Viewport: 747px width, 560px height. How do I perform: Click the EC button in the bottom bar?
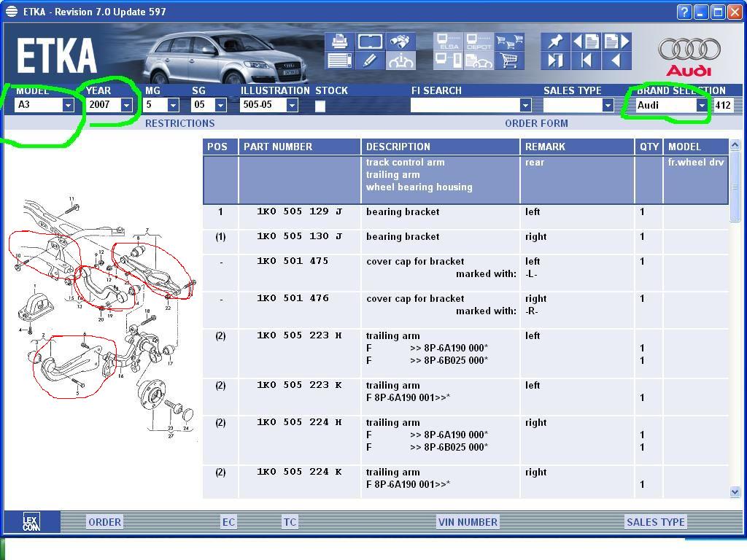pos(228,522)
